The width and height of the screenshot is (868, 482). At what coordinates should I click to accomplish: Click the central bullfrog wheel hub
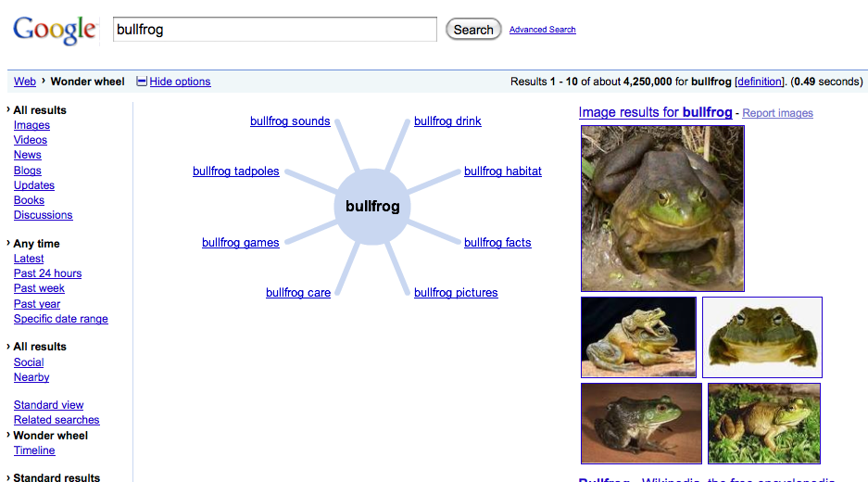(x=372, y=206)
